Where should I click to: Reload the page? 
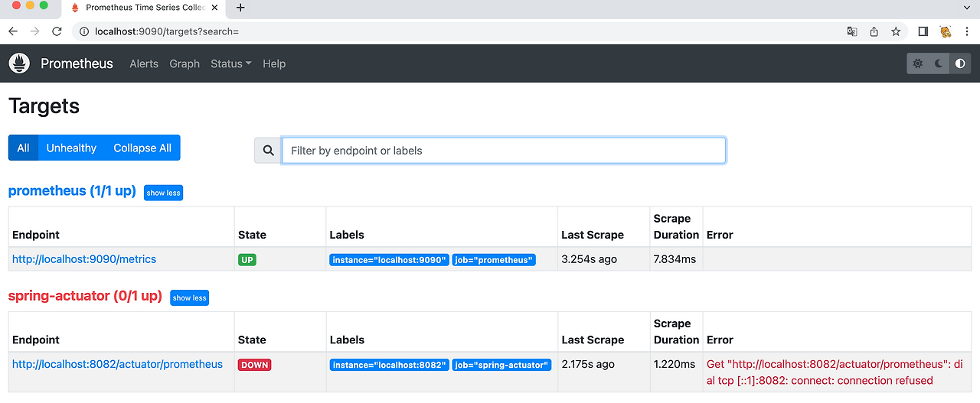click(57, 31)
